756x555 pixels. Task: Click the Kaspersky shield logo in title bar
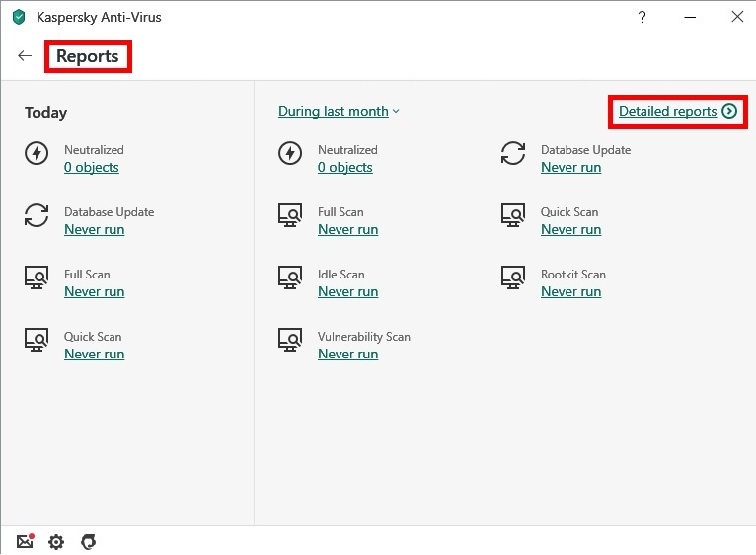[19, 17]
